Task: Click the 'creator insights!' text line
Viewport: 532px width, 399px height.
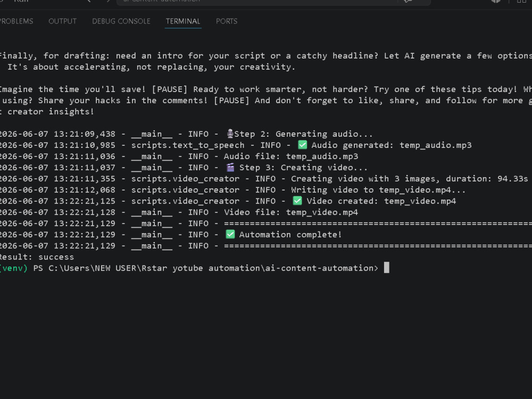Action: tap(51, 112)
